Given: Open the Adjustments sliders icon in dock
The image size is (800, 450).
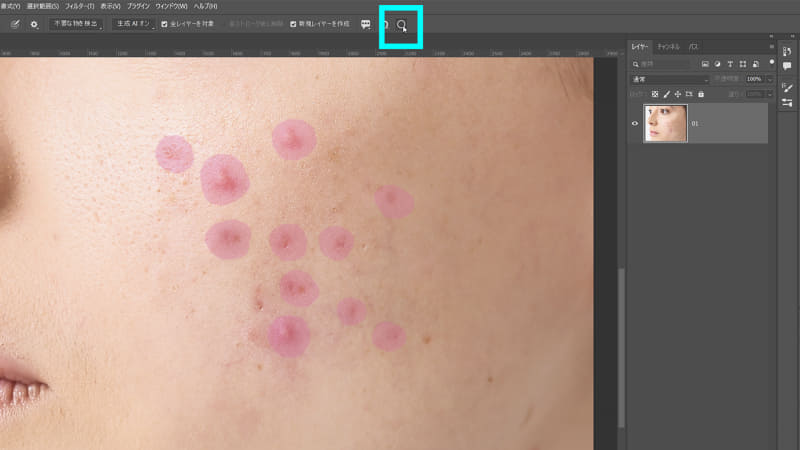Looking at the screenshot, I should (787, 103).
